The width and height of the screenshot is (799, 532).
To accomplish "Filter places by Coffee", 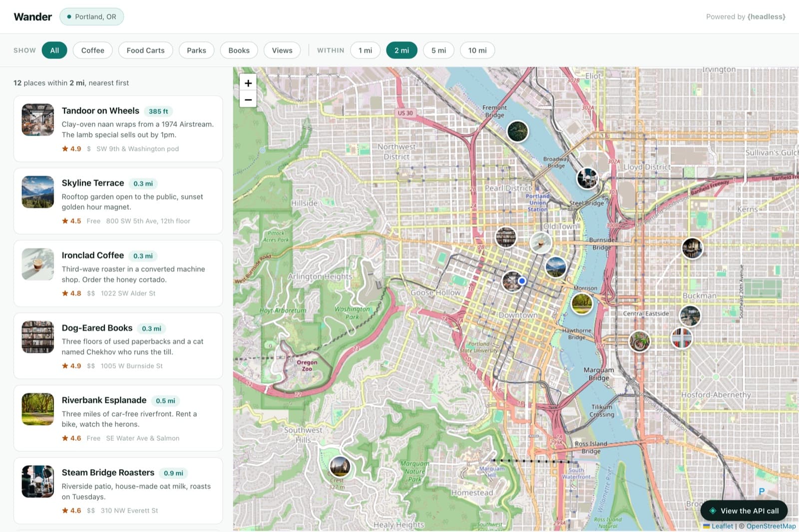I will 93,50.
